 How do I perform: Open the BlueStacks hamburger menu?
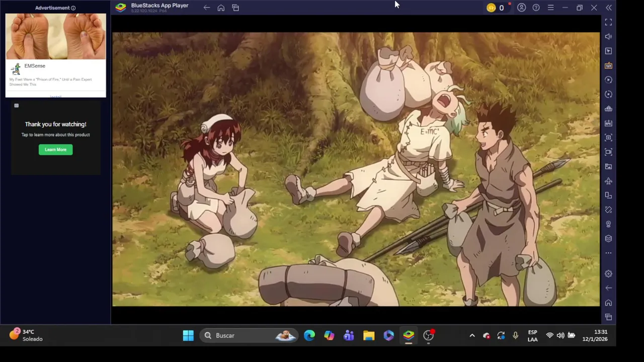[x=550, y=8]
